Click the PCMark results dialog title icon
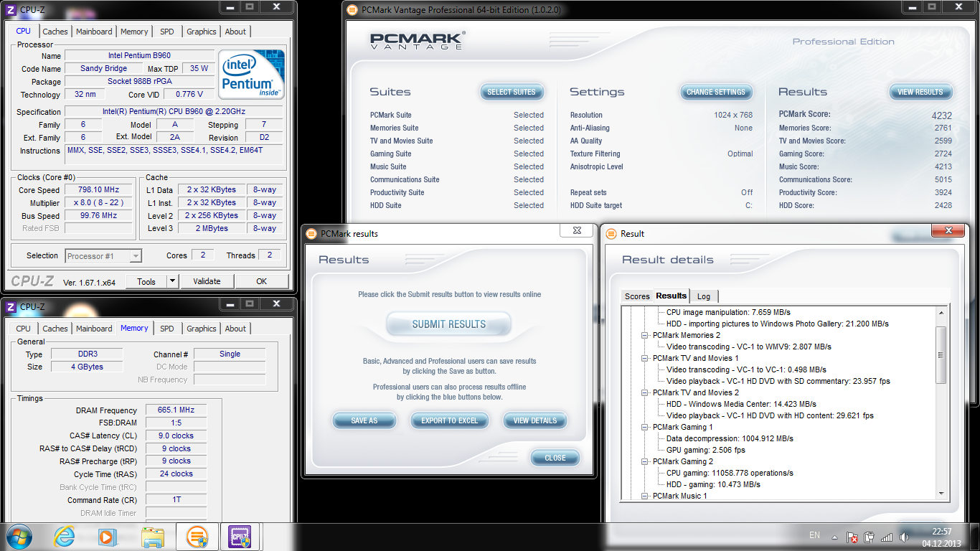980x551 pixels. [311, 233]
